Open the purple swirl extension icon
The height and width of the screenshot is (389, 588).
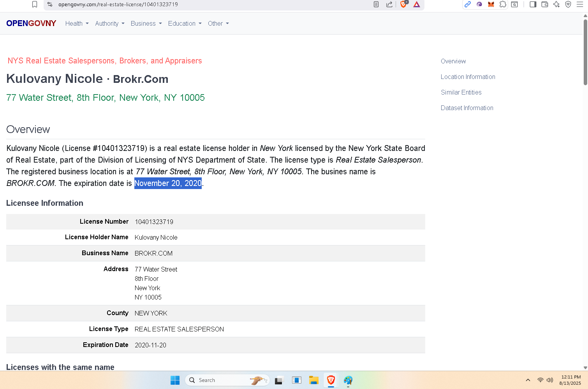click(x=479, y=4)
